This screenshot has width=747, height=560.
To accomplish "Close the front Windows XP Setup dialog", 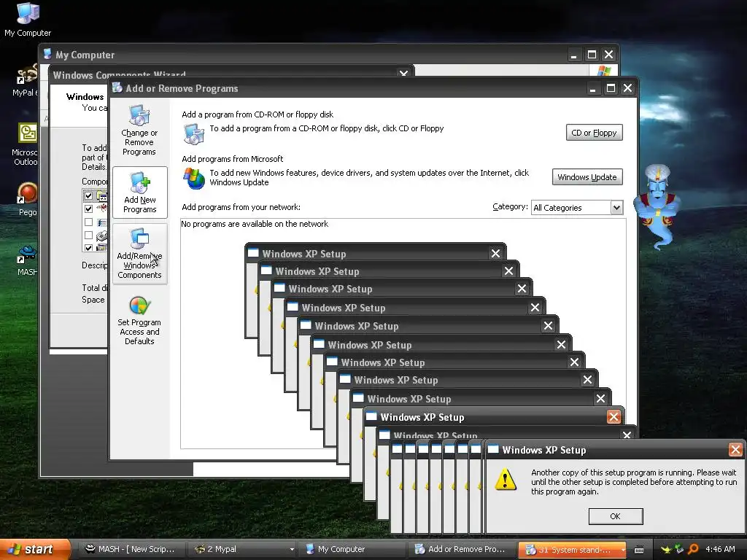I will (735, 449).
